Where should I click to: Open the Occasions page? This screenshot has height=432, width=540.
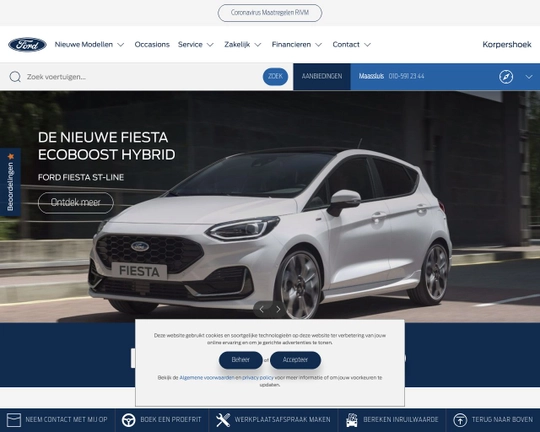(152, 44)
